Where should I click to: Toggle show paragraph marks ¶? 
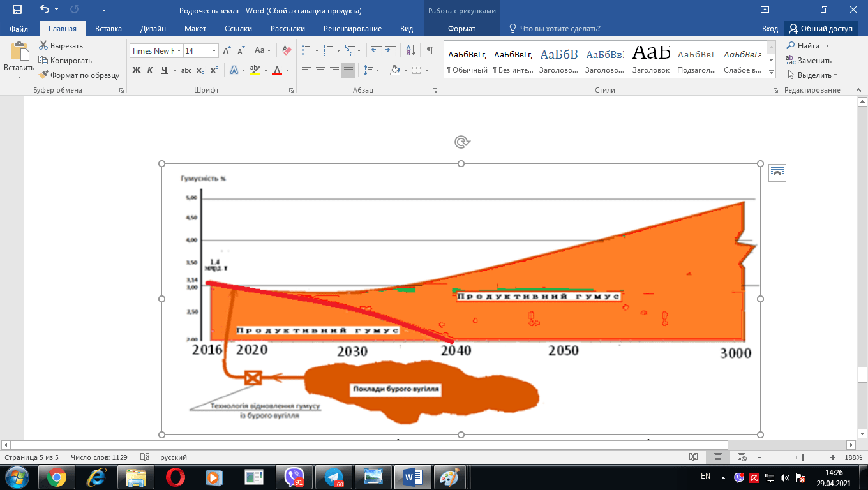click(430, 50)
